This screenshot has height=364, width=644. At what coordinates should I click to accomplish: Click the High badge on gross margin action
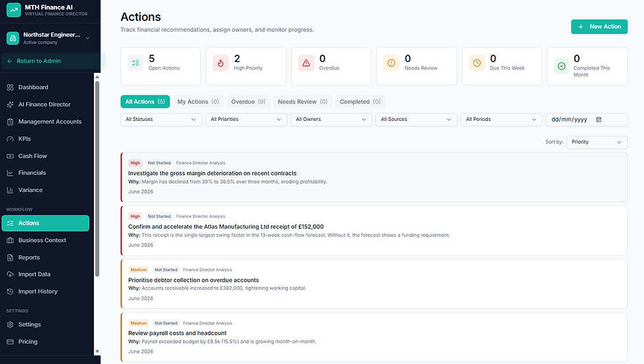point(135,163)
